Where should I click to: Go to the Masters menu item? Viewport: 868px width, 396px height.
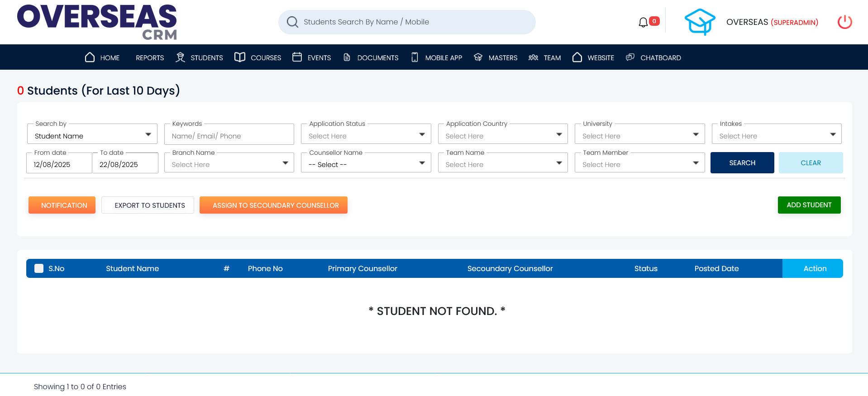tap(502, 58)
